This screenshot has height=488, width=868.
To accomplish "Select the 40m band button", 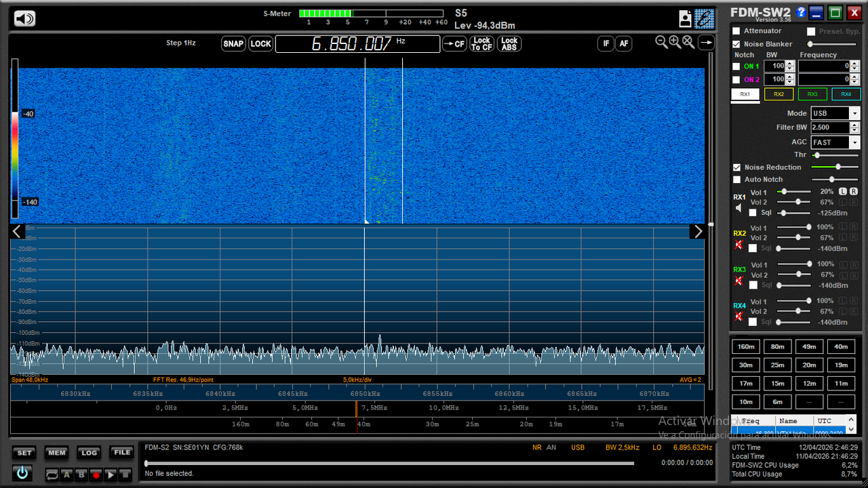I will pyautogui.click(x=841, y=346).
